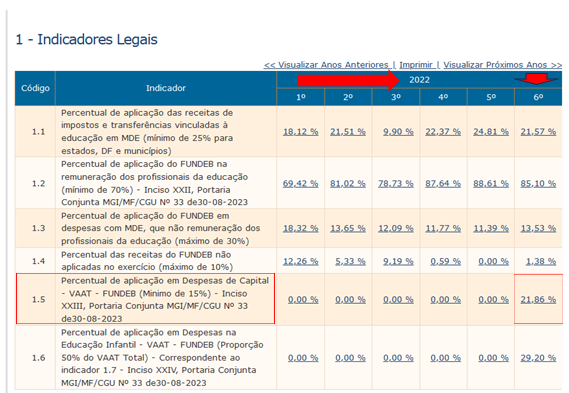Open the 5th bimester 0,00 % in row 1.6
Screen dimensions: 569x393
(x=493, y=358)
